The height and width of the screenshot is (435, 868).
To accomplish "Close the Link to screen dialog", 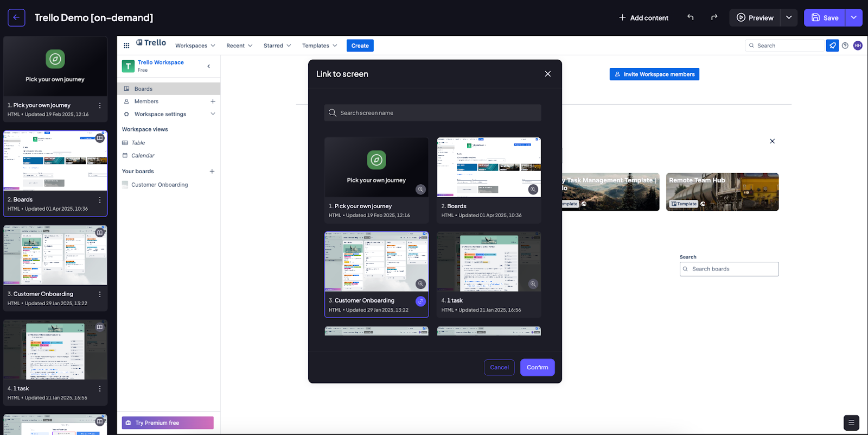I will [x=548, y=74].
